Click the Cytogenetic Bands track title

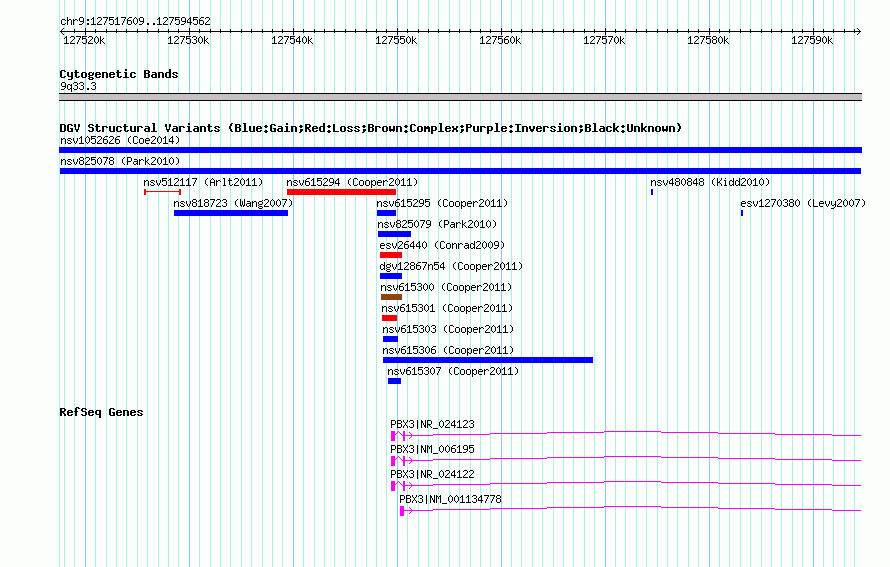coord(119,74)
